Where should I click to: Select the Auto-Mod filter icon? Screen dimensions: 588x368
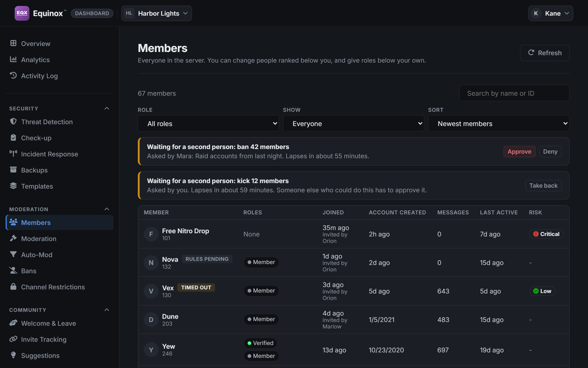tap(13, 254)
